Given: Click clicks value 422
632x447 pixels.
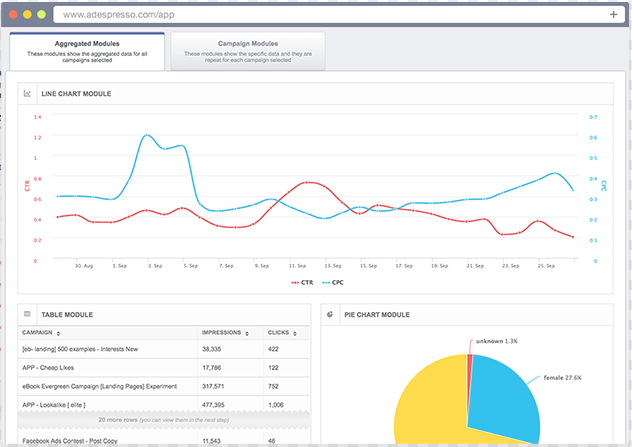Looking at the screenshot, I should [273, 349].
